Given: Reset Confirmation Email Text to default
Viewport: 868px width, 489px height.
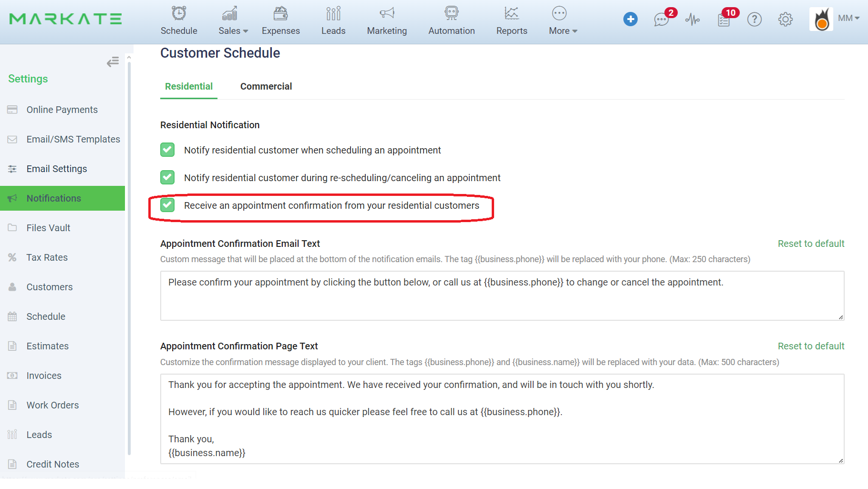Looking at the screenshot, I should (811, 244).
